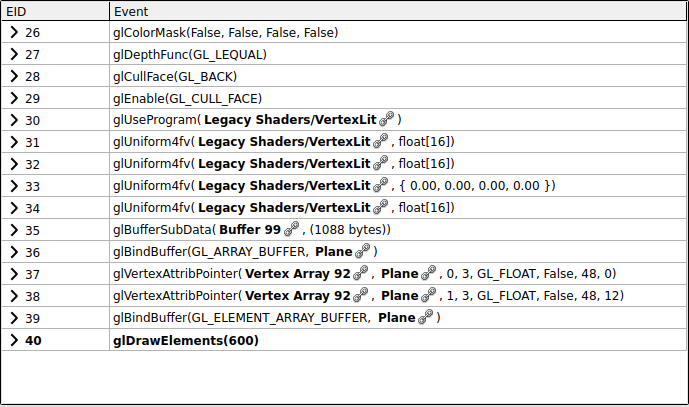Viewport: 689px width, 407px height.
Task: Click the Plane link icon in the EID 38 row
Action: (x=428, y=294)
